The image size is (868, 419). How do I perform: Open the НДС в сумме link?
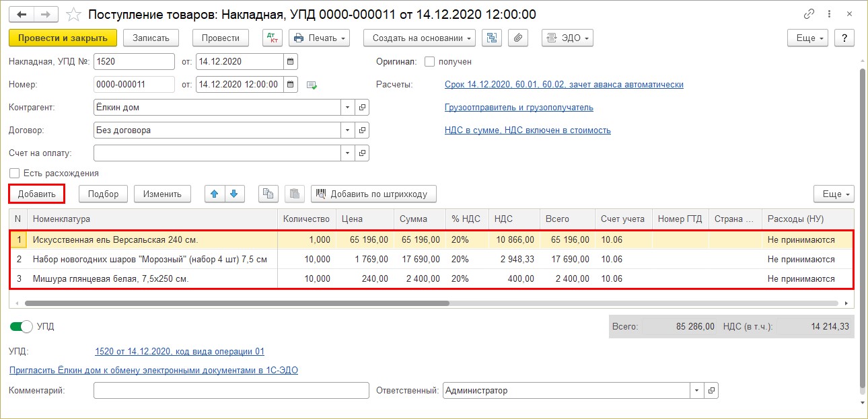pyautogui.click(x=528, y=130)
